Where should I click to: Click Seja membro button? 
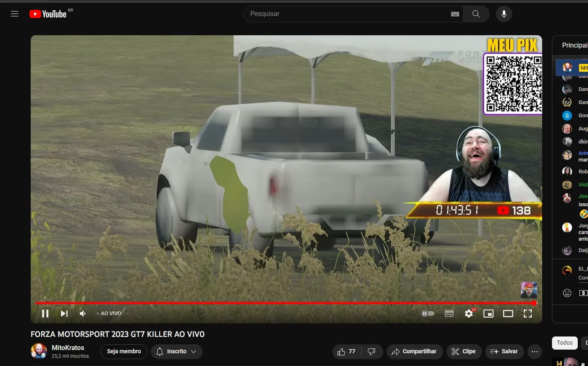point(124,352)
